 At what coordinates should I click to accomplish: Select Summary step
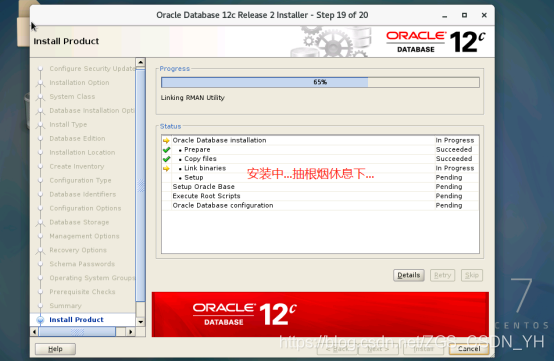(65, 306)
